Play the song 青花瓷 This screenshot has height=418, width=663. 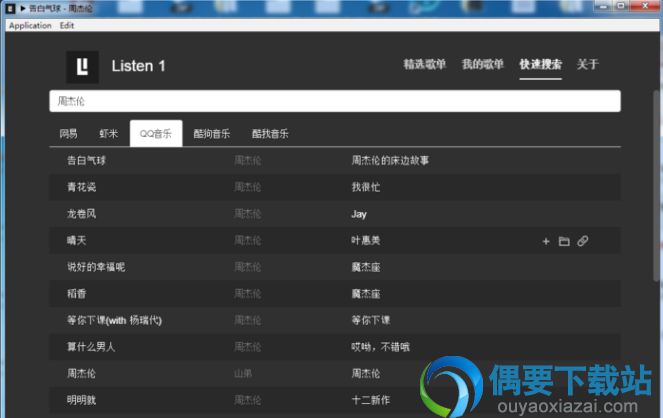pyautogui.click(x=82, y=187)
